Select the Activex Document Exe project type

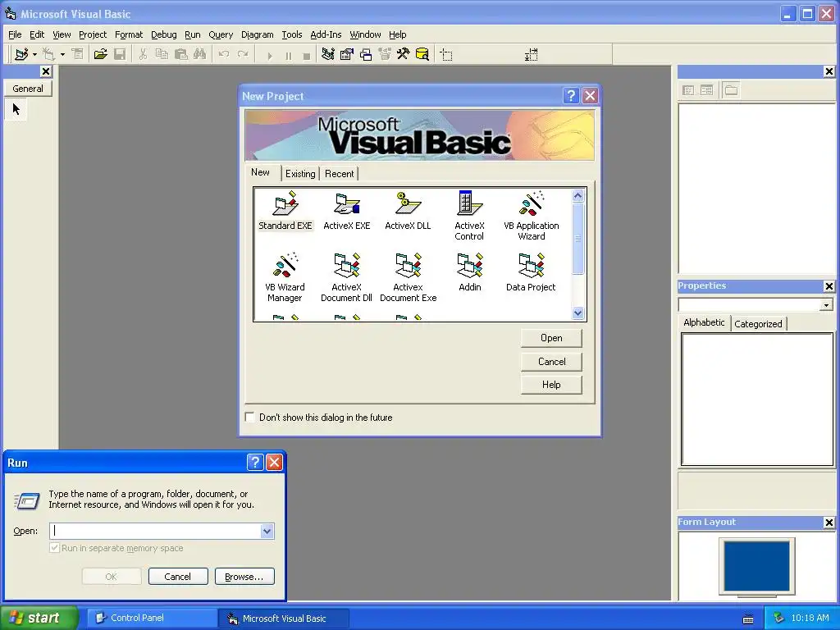pyautogui.click(x=408, y=277)
